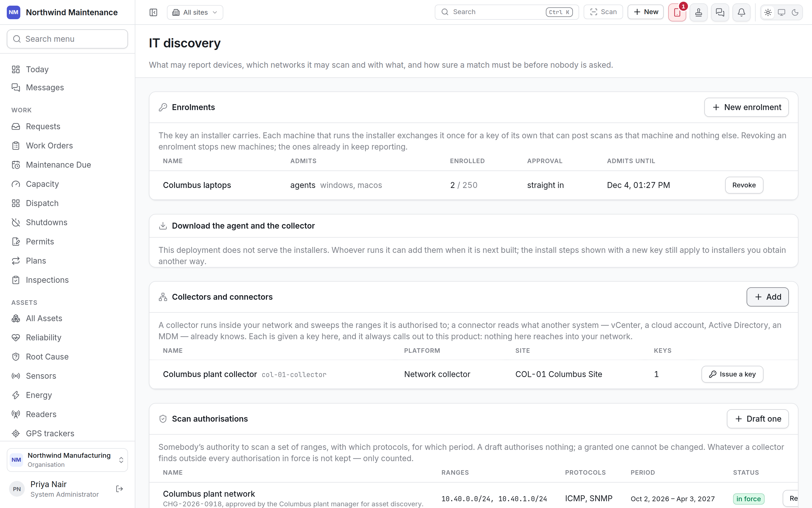812x508 pixels.
Task: Issue a key for Columbus plant collector
Action: coord(732,374)
